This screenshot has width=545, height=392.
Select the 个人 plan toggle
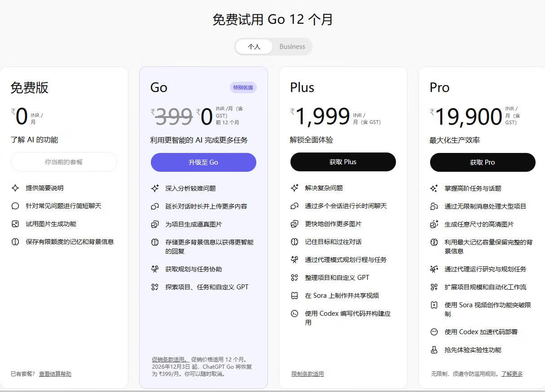[254, 47]
